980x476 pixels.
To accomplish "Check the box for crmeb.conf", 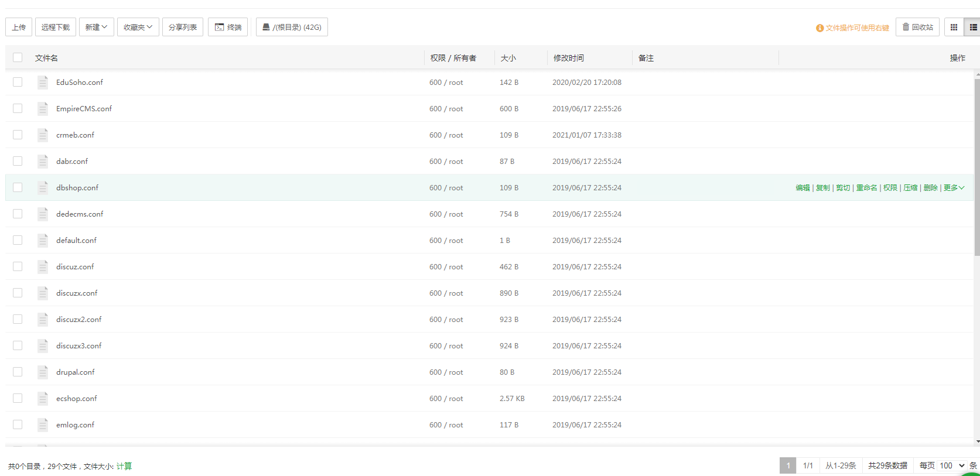I will click(18, 135).
